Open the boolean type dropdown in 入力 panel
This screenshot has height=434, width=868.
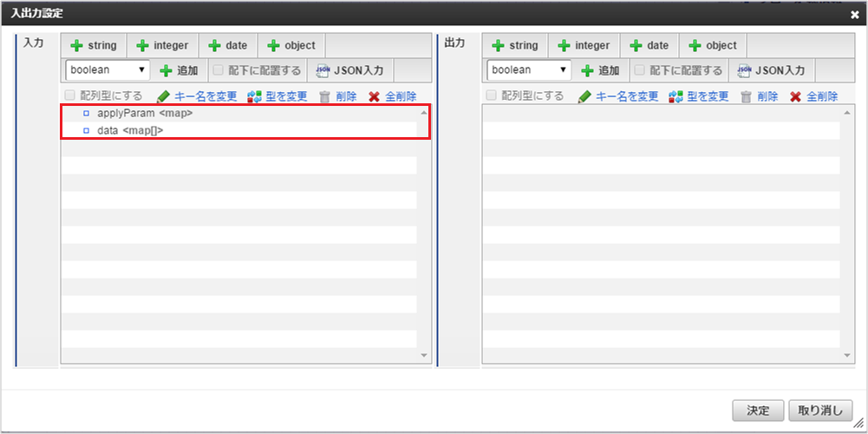pyautogui.click(x=108, y=69)
